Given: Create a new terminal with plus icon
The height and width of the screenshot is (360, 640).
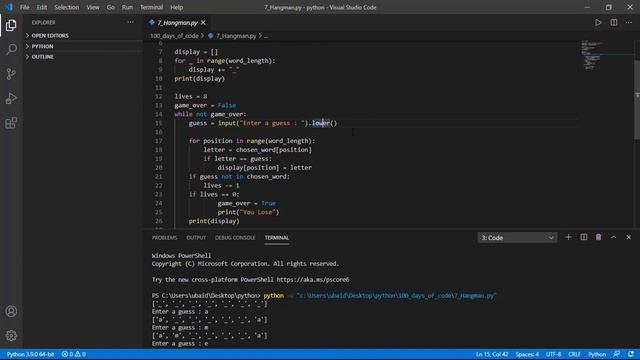Looking at the screenshot, I should point(568,237).
